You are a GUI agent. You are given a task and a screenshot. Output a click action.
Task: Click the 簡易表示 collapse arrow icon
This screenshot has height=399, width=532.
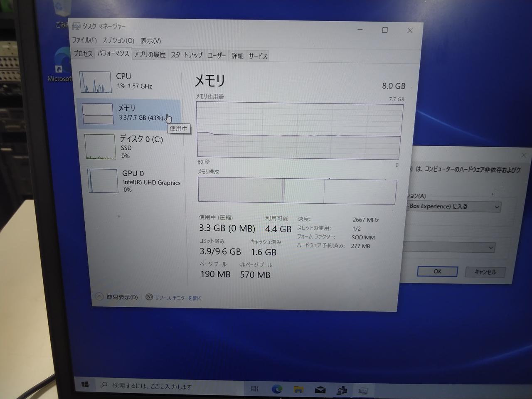(x=99, y=297)
